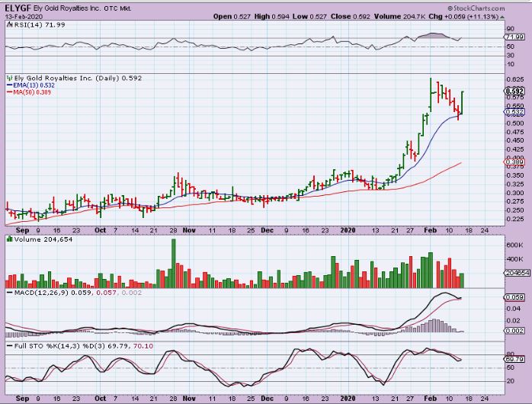Click the 71.99 RSI value tag
This screenshot has width=532, height=404.
514,36
